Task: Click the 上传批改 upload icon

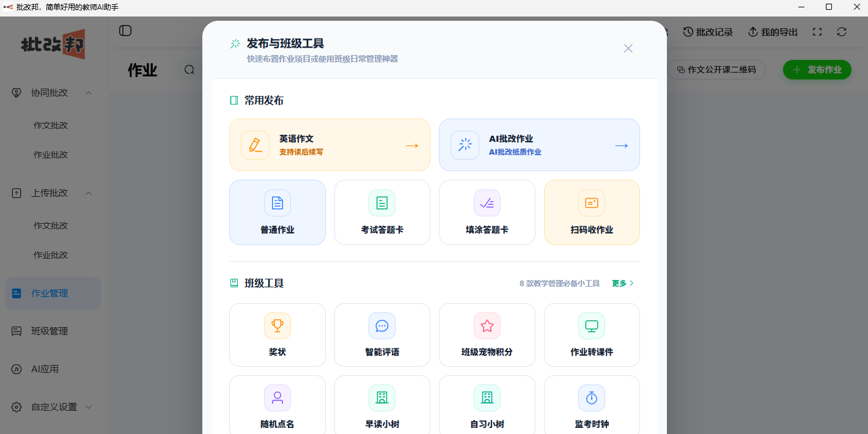Action: click(17, 193)
